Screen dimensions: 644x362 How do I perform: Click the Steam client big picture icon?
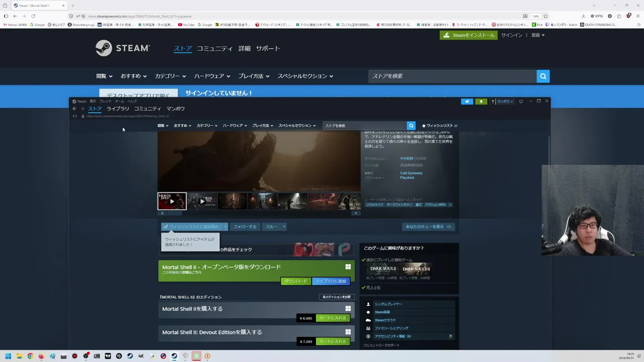pos(521,102)
